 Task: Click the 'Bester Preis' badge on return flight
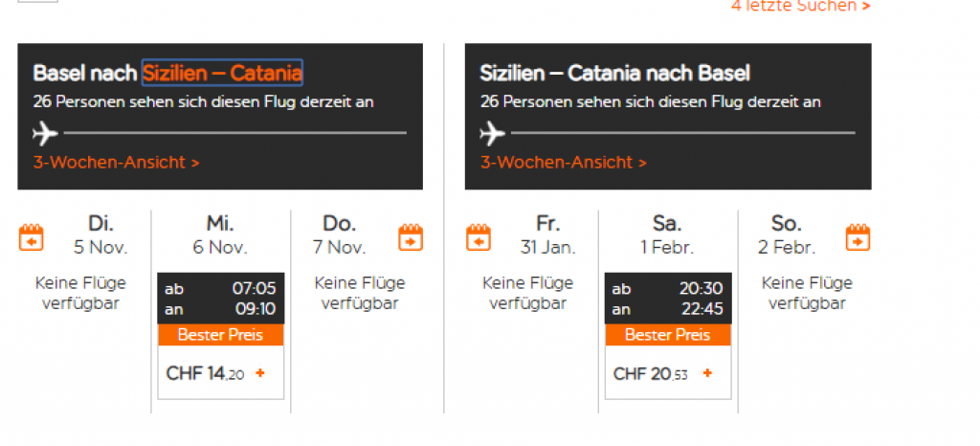(x=667, y=335)
